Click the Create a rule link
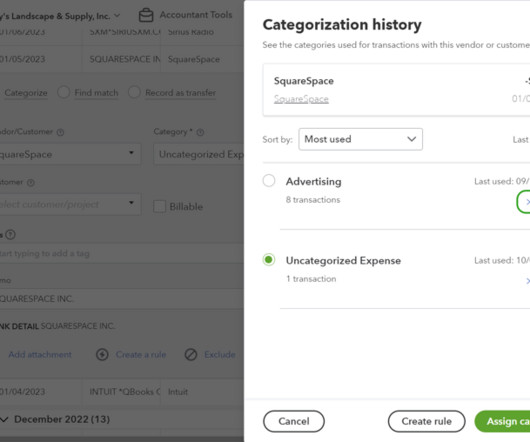Screen dimensions: 530x442 click(141, 354)
